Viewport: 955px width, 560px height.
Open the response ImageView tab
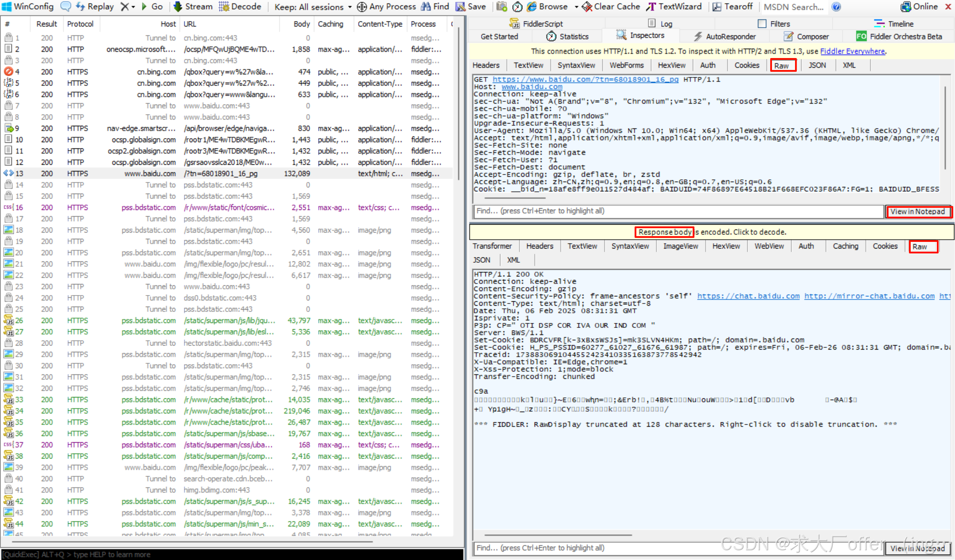(x=680, y=246)
